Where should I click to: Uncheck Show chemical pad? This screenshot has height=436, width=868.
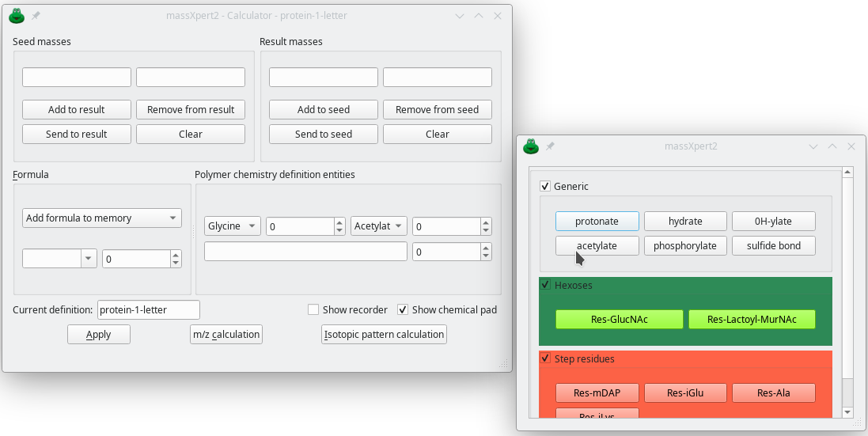pyautogui.click(x=403, y=310)
